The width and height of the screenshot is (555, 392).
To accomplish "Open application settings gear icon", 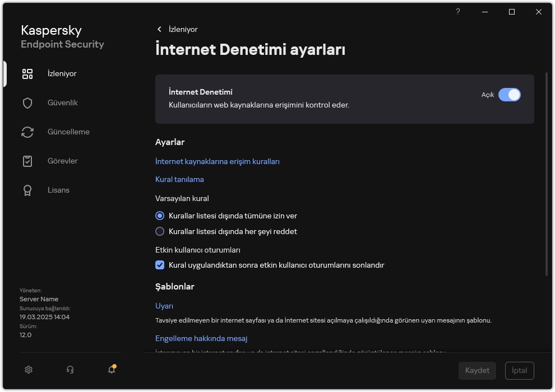I will pyautogui.click(x=28, y=370).
